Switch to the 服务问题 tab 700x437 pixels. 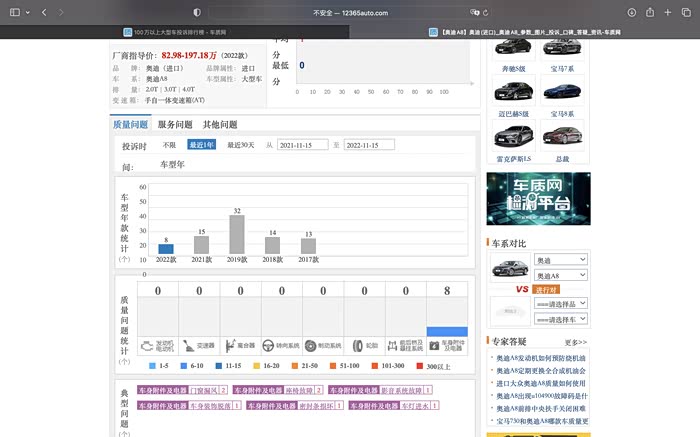tap(175, 125)
